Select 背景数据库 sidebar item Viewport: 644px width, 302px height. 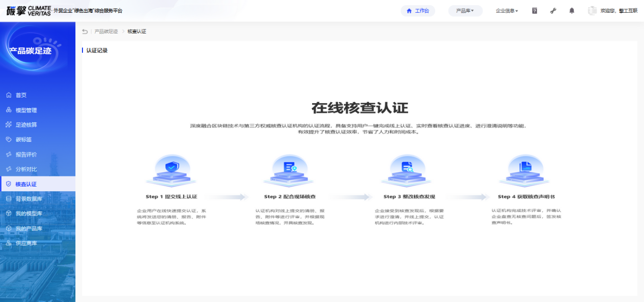coord(29,199)
